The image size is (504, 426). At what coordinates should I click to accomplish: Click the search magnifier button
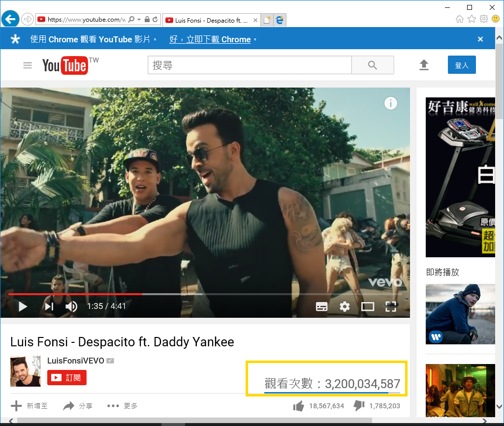(373, 65)
